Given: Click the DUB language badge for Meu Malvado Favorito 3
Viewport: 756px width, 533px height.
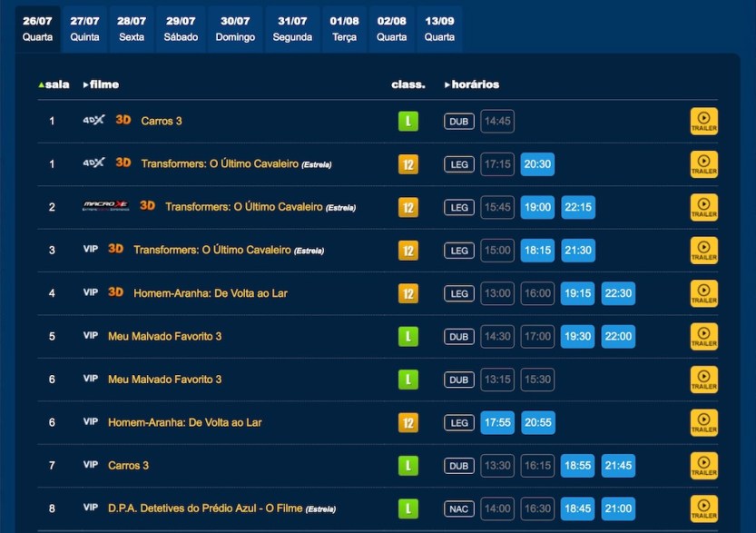Looking at the screenshot, I should [458, 336].
